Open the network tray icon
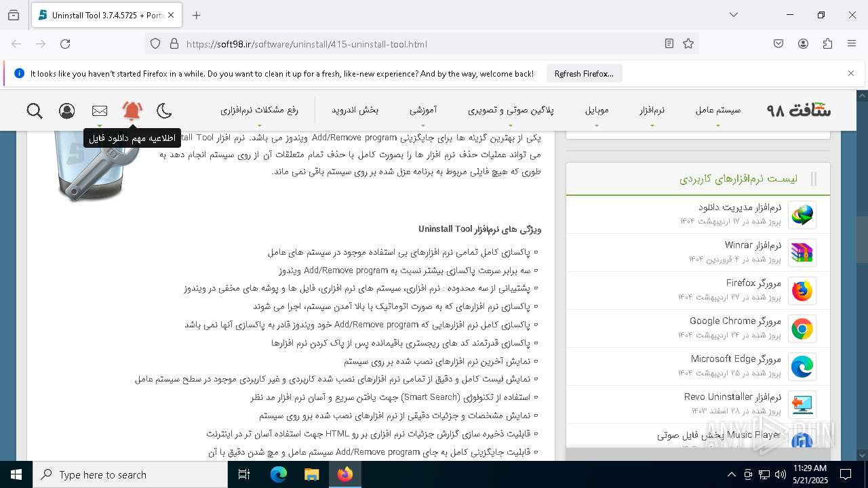The width and height of the screenshot is (868, 488). point(764,474)
